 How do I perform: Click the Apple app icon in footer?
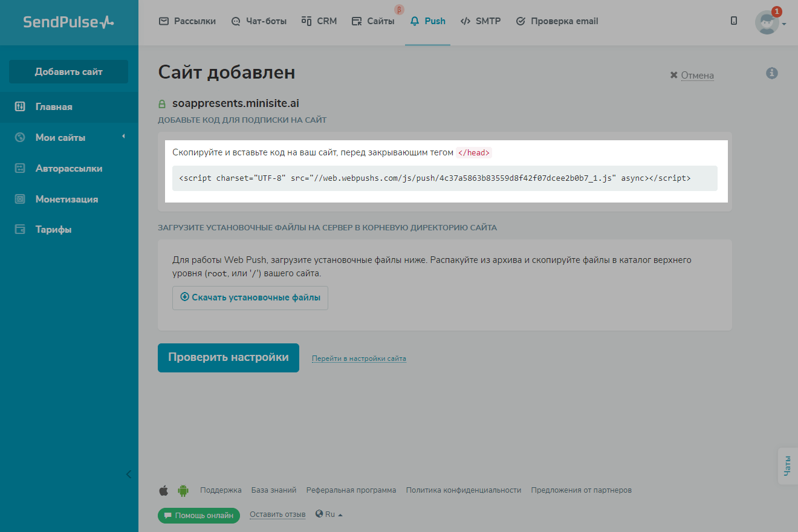click(163, 490)
